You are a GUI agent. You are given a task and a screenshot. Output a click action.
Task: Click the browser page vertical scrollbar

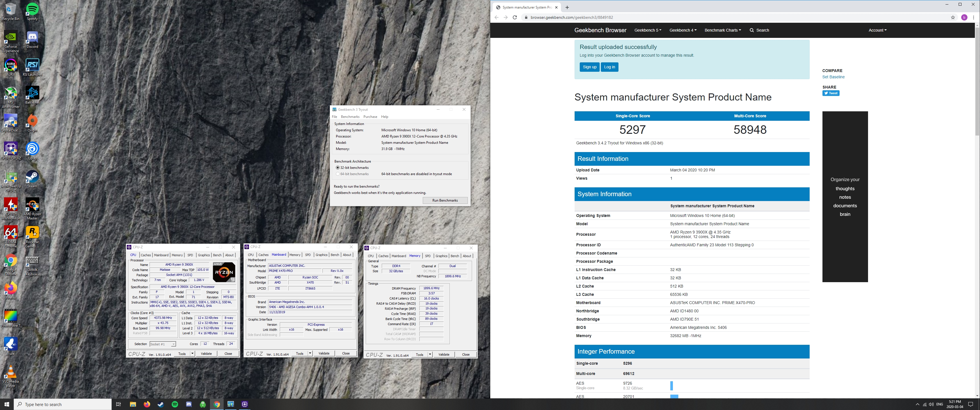click(977, 81)
